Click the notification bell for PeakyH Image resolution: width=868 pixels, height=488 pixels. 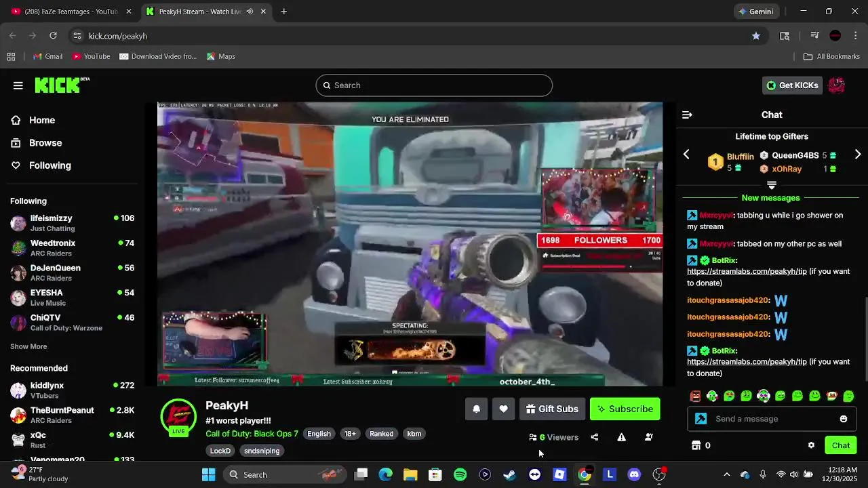click(477, 409)
